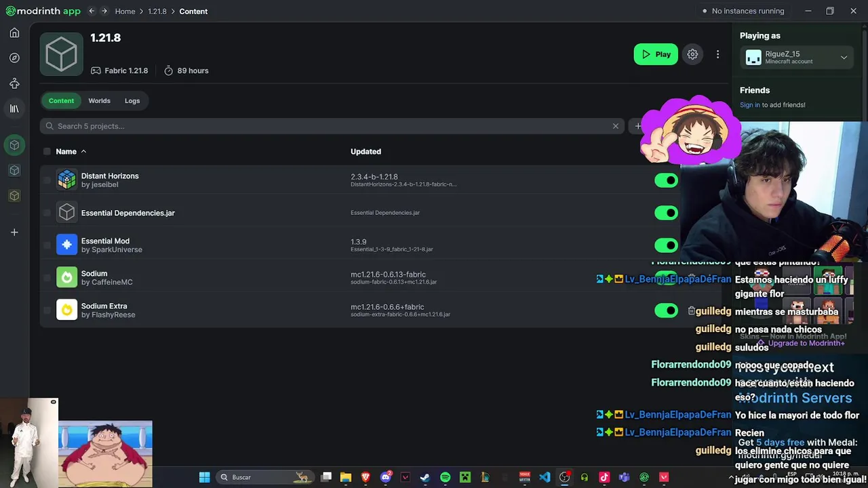The image size is (868, 488).
Task: Check the Essential Dependencies.jar row checkbox
Action: 47,213
